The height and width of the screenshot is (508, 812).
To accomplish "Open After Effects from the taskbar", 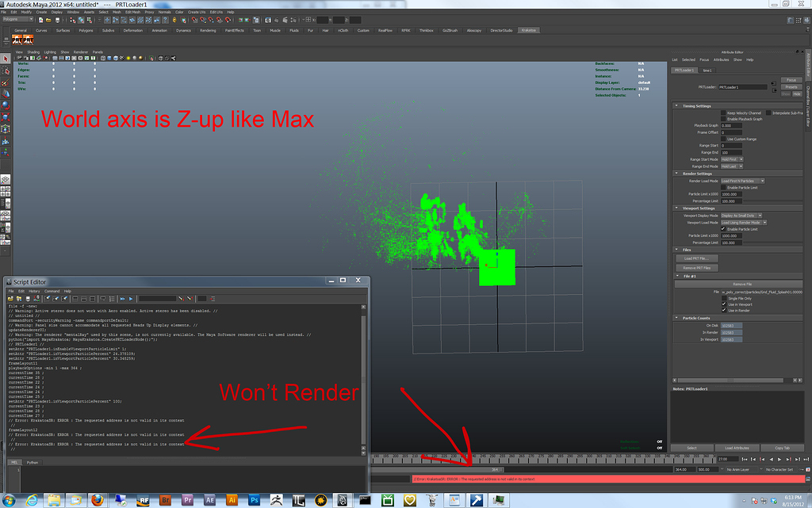I will click(209, 500).
